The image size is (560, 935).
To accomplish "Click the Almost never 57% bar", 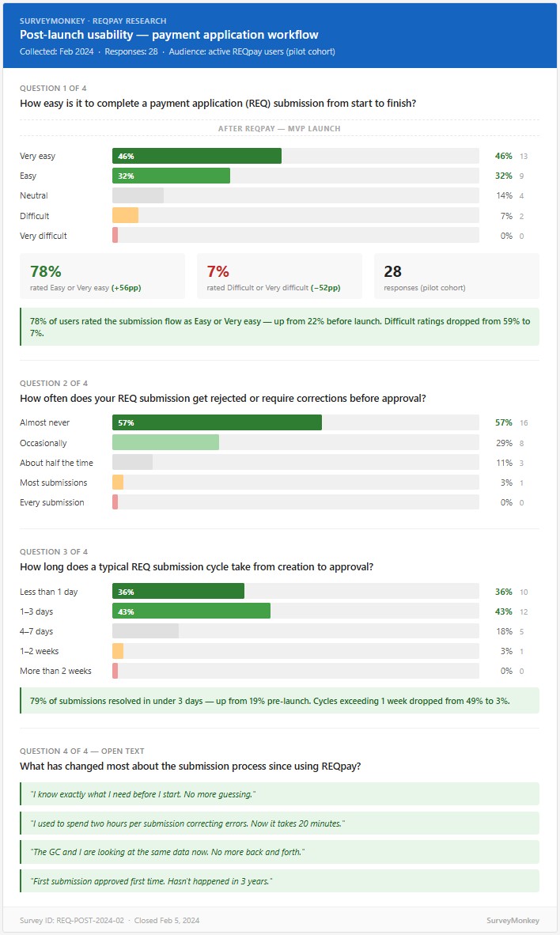I will click(217, 422).
